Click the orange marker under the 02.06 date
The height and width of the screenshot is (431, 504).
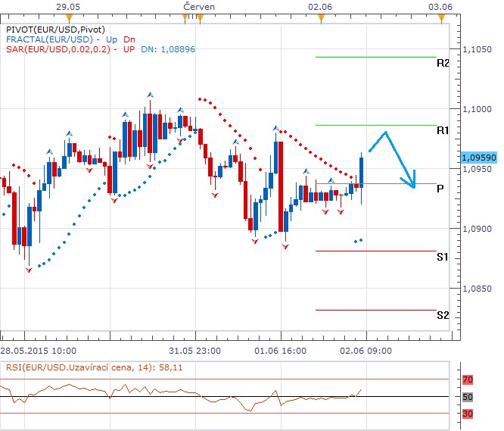pyautogui.click(x=321, y=17)
